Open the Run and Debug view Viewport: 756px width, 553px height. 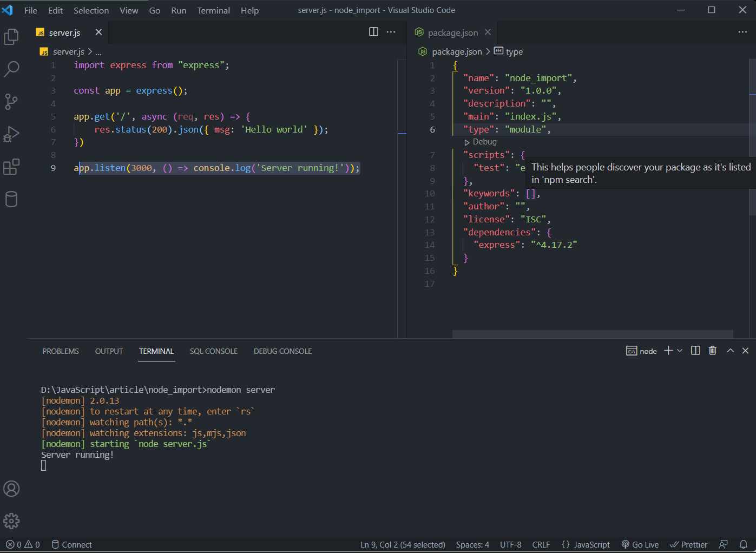coord(11,134)
